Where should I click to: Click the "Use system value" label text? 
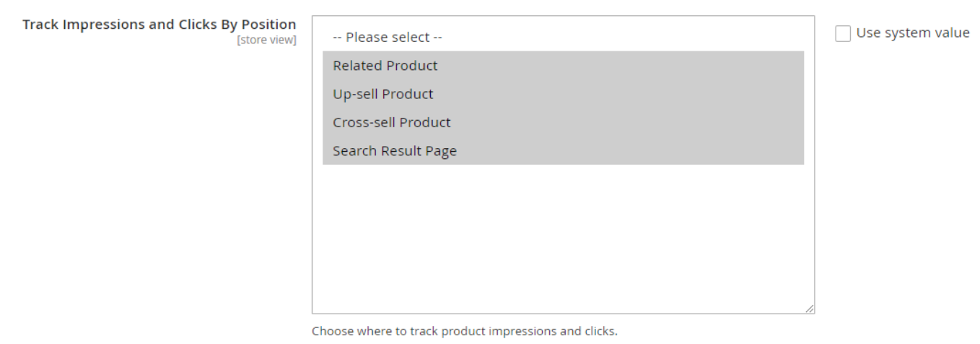[912, 33]
